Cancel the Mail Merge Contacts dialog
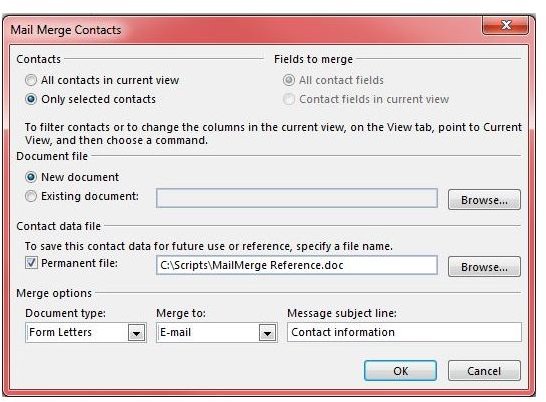The width and height of the screenshot is (546, 402). tap(484, 371)
